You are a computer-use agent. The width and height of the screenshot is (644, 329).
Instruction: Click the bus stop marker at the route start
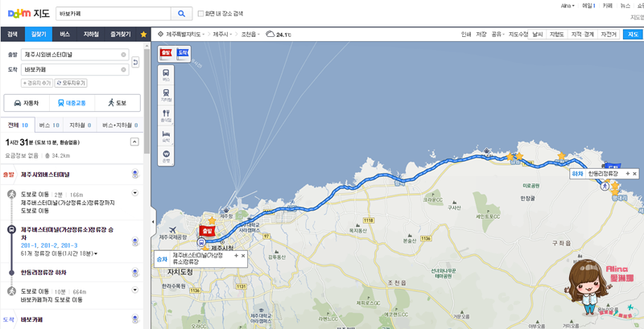click(x=201, y=241)
